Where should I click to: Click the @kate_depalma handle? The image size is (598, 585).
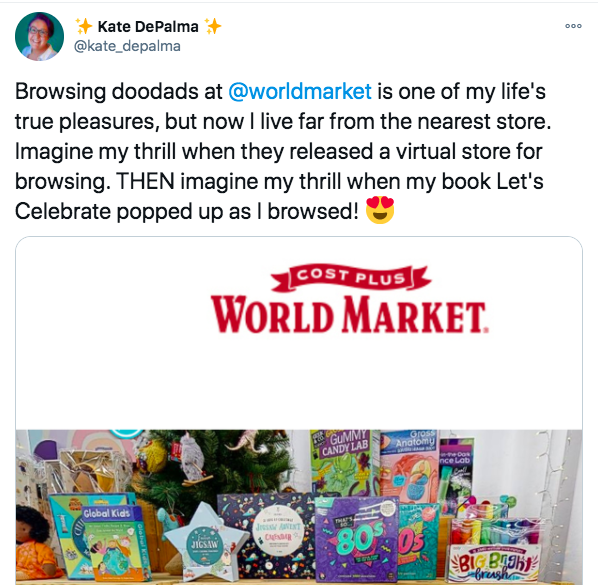[x=127, y=46]
